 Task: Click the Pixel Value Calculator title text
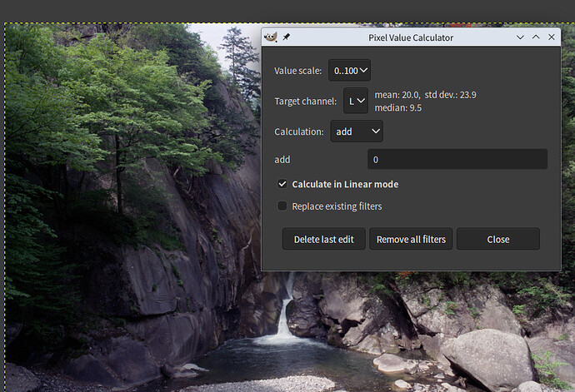click(411, 37)
